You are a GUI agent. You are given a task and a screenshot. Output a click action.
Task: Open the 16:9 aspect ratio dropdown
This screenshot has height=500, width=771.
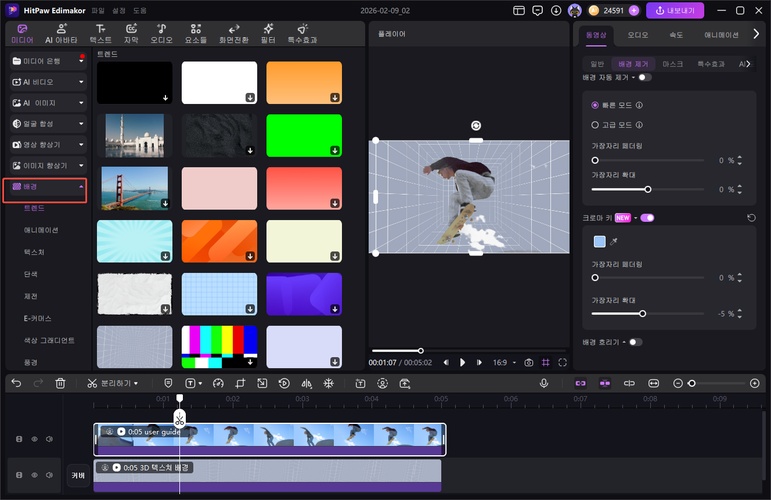pos(503,362)
